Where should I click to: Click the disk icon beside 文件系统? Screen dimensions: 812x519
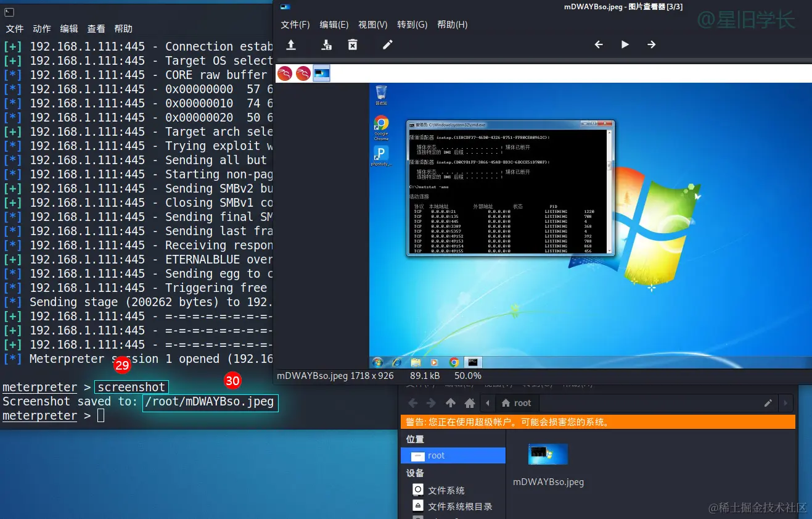tap(417, 490)
